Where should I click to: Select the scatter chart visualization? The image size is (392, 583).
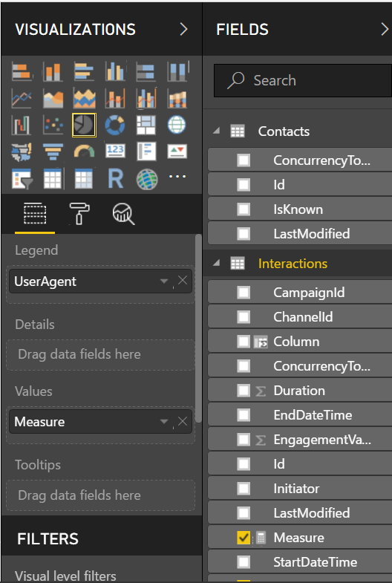click(x=53, y=125)
